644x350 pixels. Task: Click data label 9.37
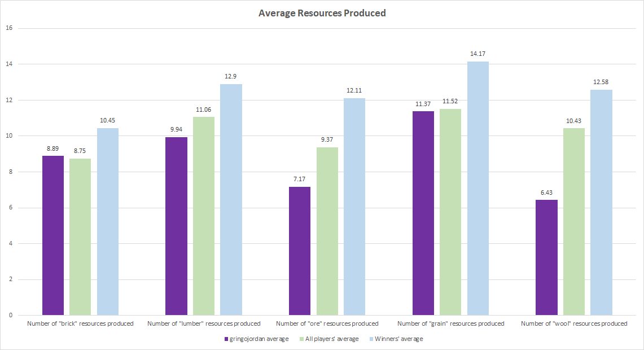(x=327, y=140)
